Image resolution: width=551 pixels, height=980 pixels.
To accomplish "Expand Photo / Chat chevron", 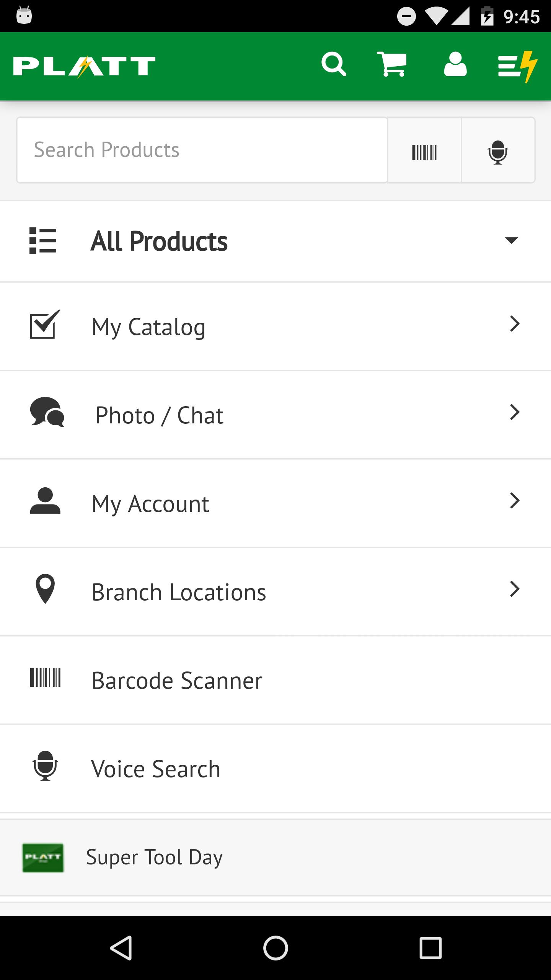I will pos(515,412).
